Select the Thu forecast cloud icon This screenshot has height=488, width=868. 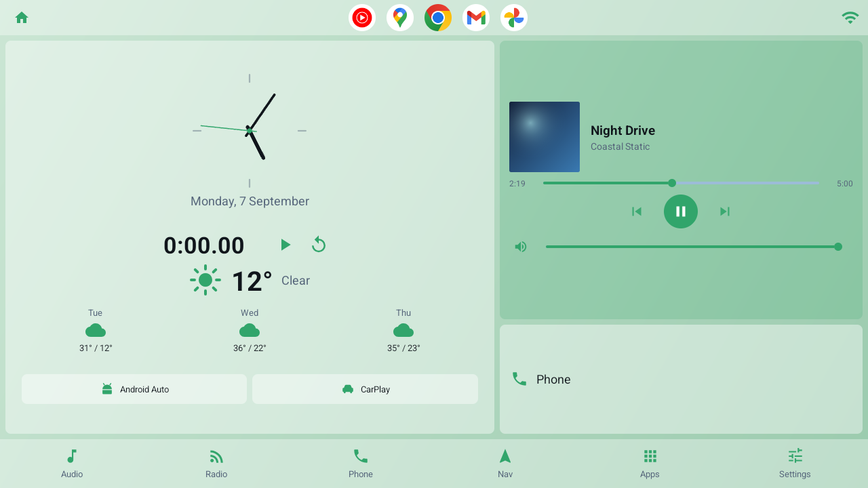click(403, 330)
